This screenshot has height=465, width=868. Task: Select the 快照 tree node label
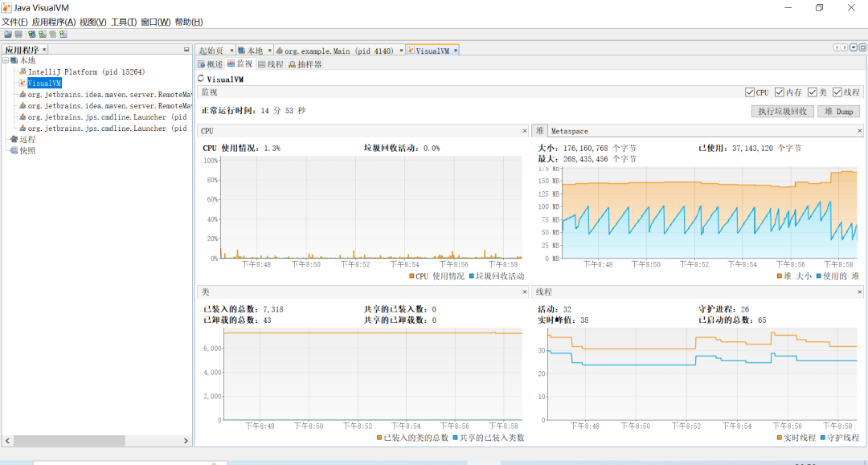click(x=27, y=150)
